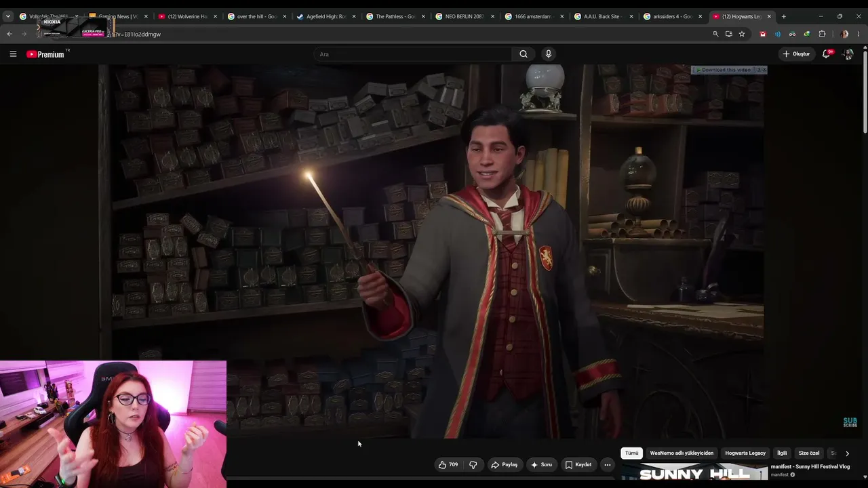
Task: Select the WeeNemo adlı yükleyiciden chip
Action: (x=682, y=453)
